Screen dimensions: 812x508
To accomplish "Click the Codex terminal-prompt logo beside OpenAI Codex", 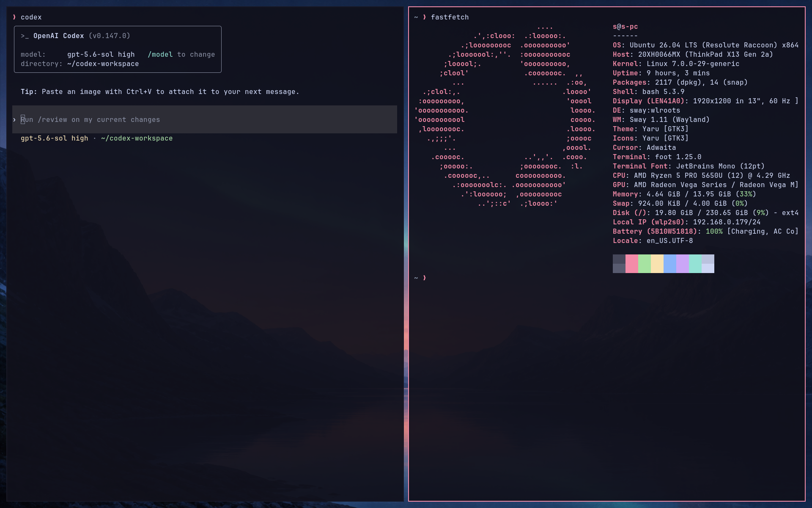I will 25,36.
